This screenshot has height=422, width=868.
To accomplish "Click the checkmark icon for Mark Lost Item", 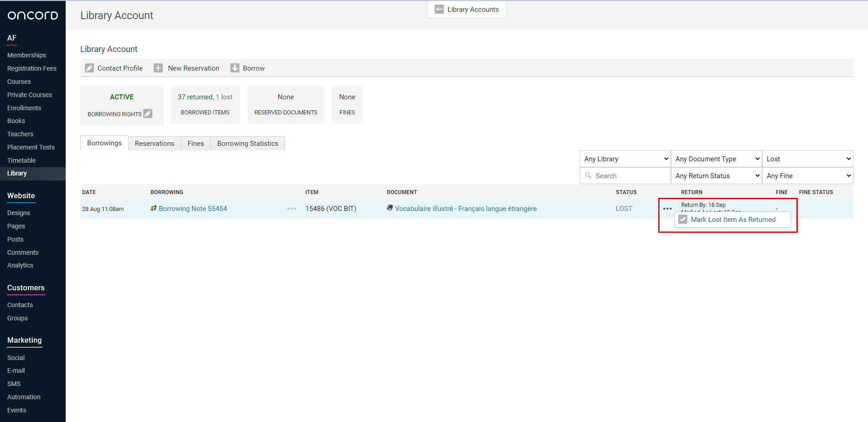I will click(683, 220).
